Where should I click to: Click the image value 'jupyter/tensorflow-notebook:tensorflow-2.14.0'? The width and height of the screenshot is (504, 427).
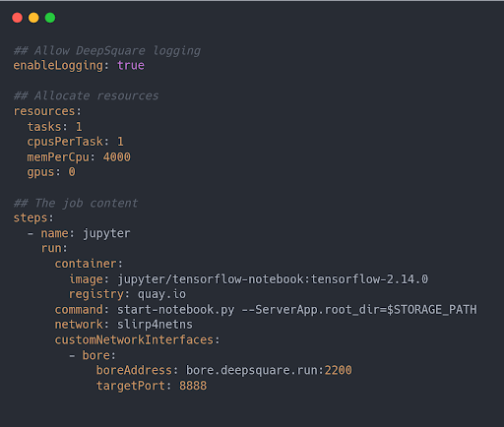(273, 279)
